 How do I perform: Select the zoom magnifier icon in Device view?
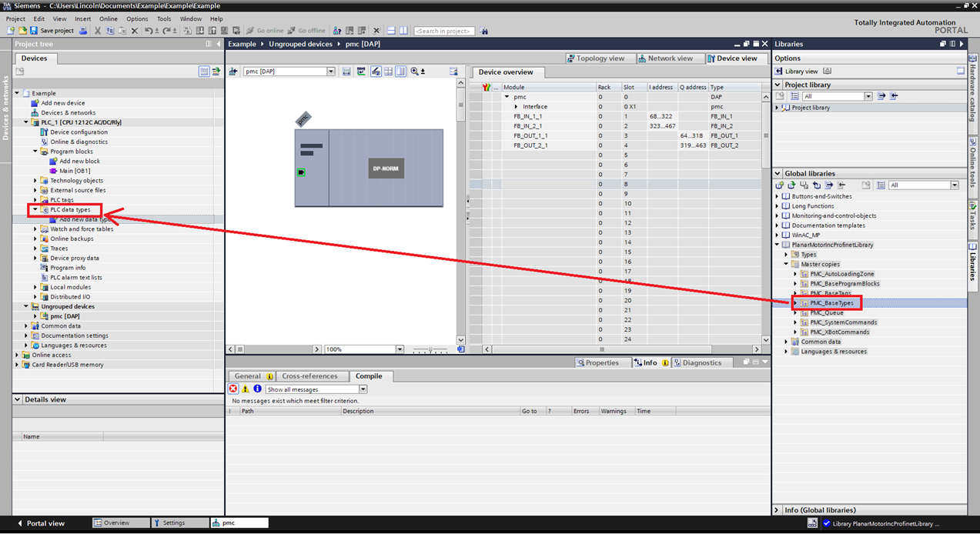[413, 71]
